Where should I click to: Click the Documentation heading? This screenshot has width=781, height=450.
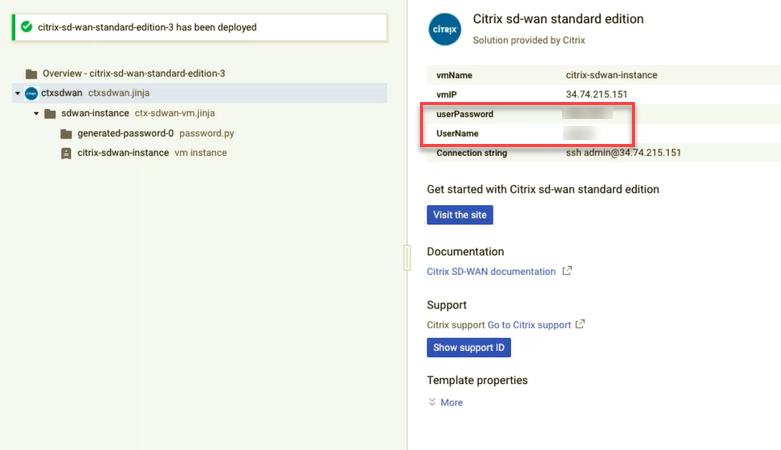point(465,252)
